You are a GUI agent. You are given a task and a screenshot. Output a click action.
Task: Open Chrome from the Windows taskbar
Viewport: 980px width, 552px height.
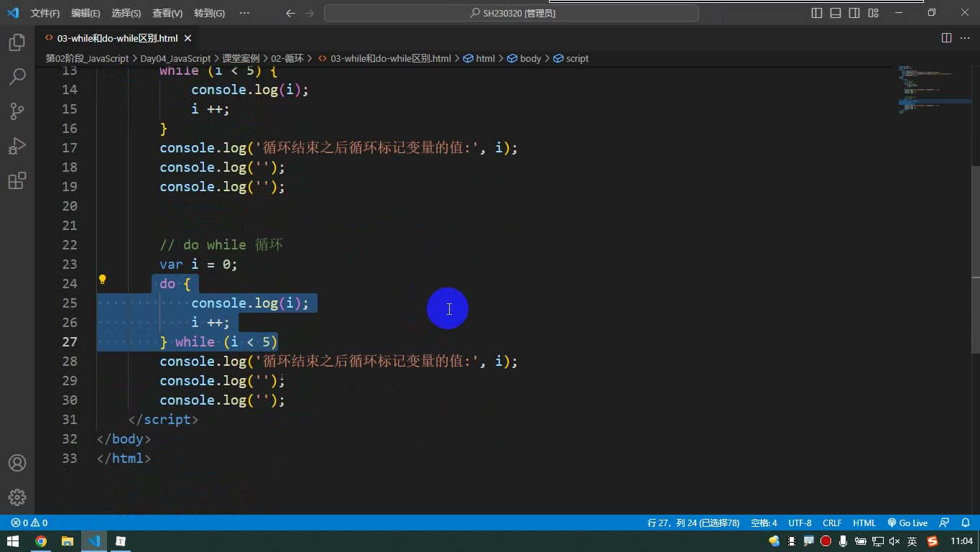(41, 541)
